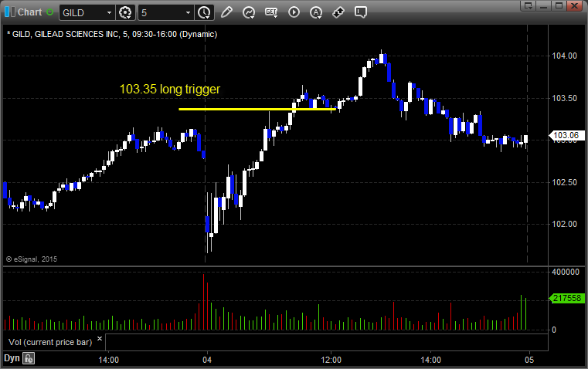Open the alerts A circle icon menu
The height and width of the screenshot is (369, 588).
tap(316, 12)
